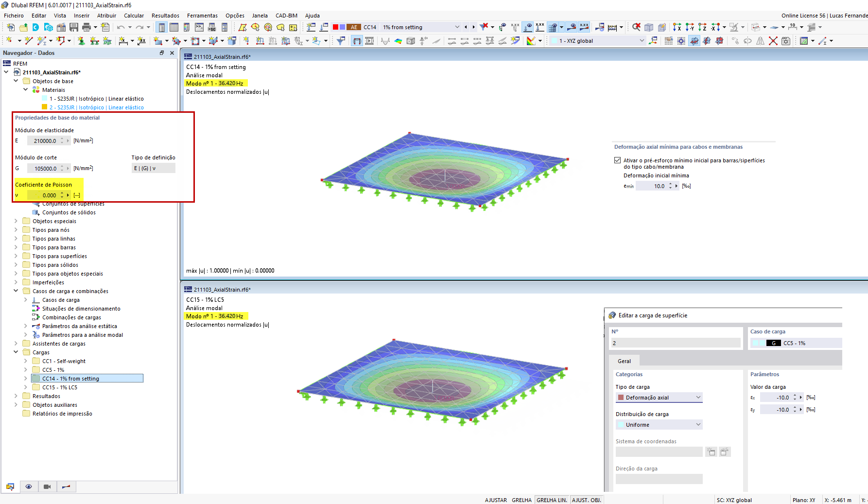
Task: Open the Resultados menu
Action: tap(165, 16)
